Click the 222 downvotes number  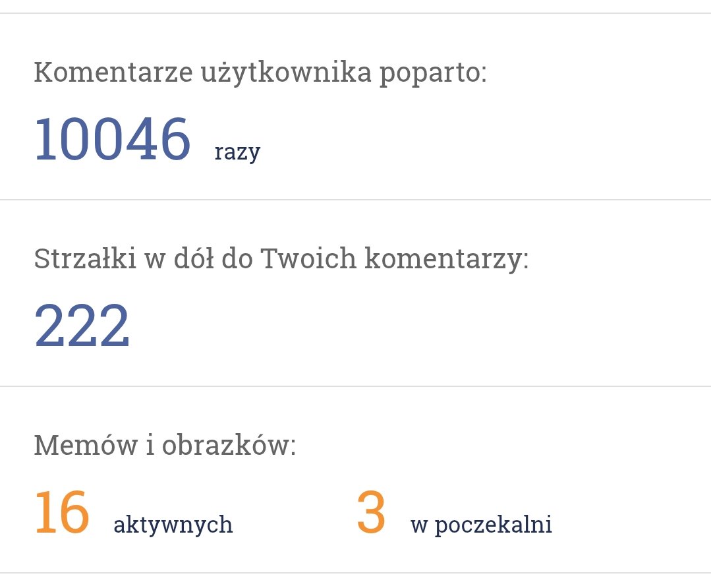coord(82,325)
